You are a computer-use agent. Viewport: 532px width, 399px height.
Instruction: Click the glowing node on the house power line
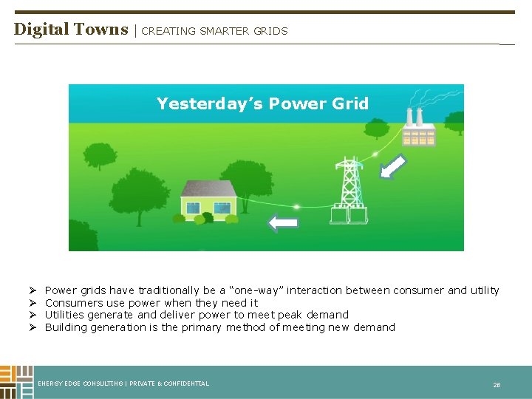(x=296, y=207)
